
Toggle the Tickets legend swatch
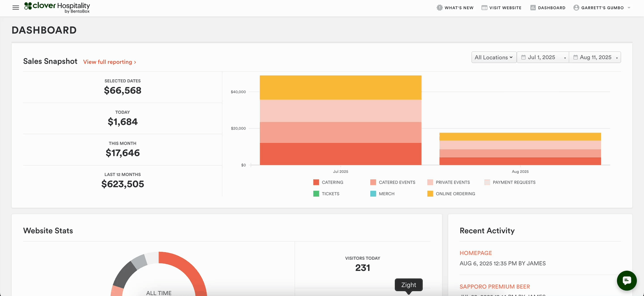click(316, 194)
